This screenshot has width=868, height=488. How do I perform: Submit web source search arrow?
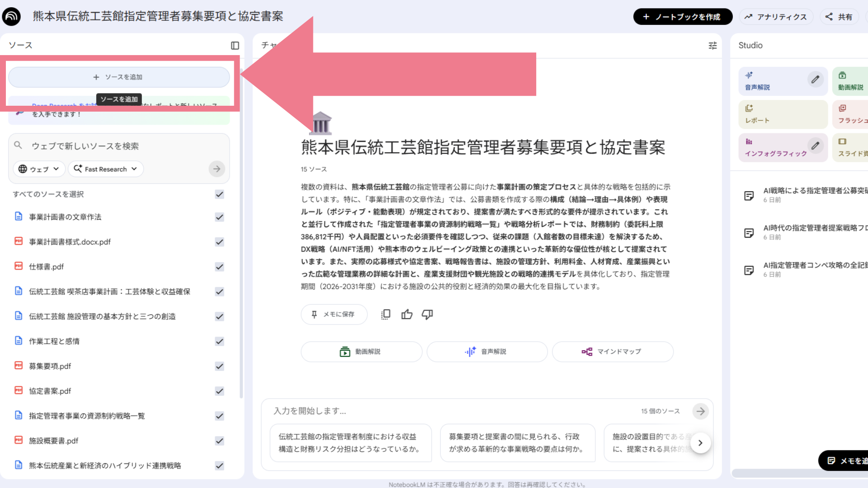pos(217,169)
